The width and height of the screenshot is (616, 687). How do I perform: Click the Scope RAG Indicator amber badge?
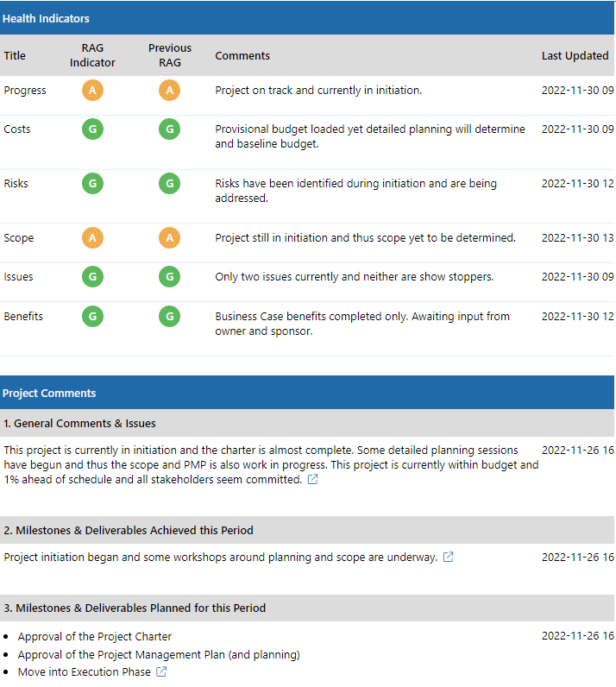pyautogui.click(x=92, y=238)
